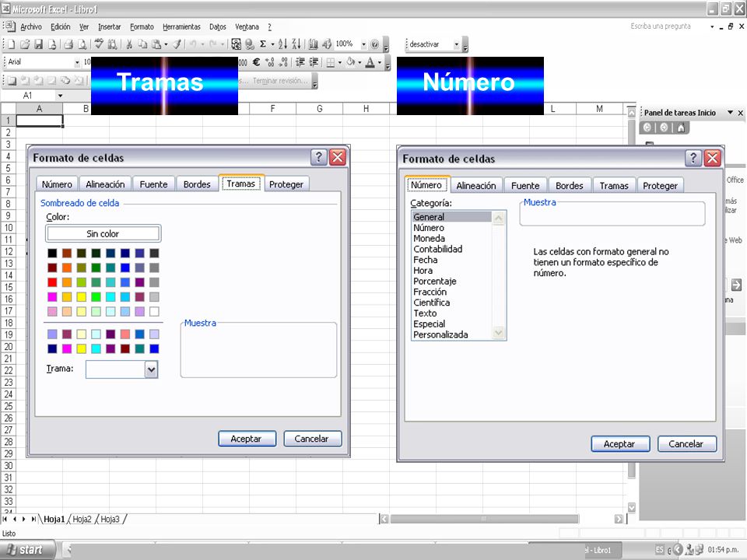
Task: Toggle the Drawing toolbar icon
Action: [327, 44]
